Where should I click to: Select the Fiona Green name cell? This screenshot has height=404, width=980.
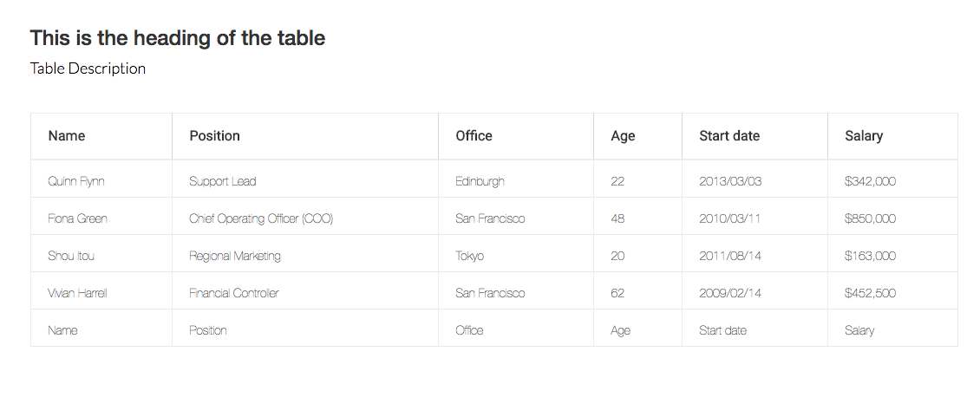click(101, 218)
